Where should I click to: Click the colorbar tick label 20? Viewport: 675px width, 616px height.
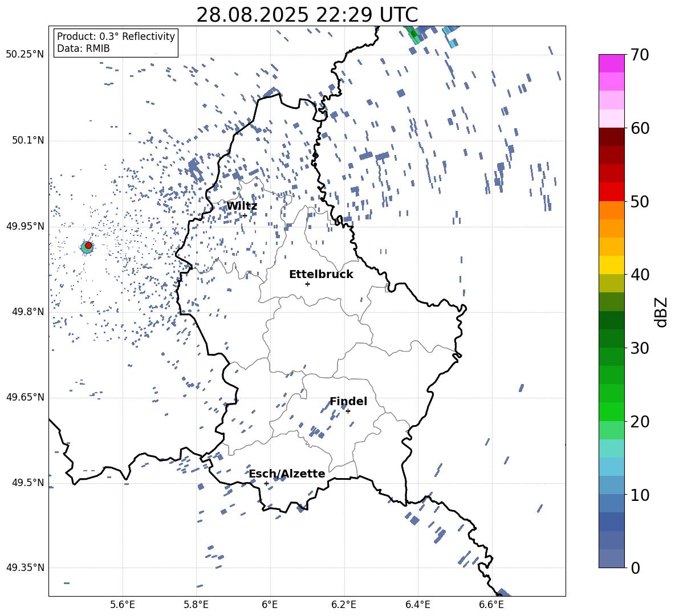(x=640, y=421)
